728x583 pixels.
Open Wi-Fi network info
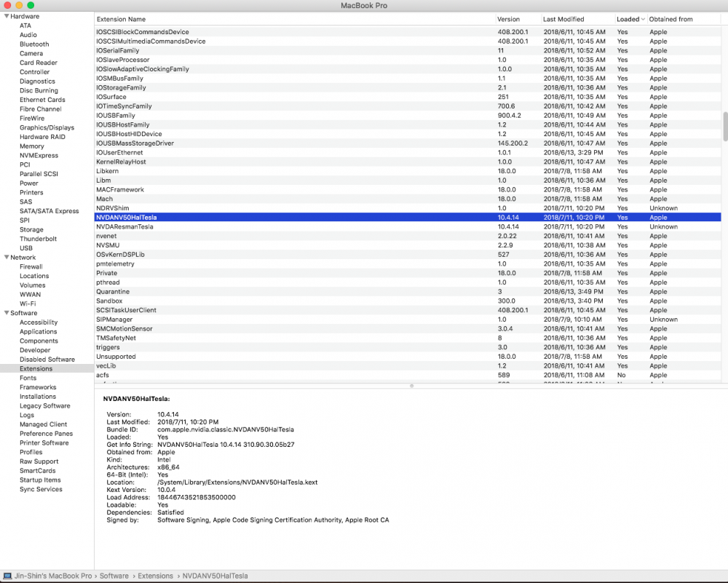tap(28, 304)
